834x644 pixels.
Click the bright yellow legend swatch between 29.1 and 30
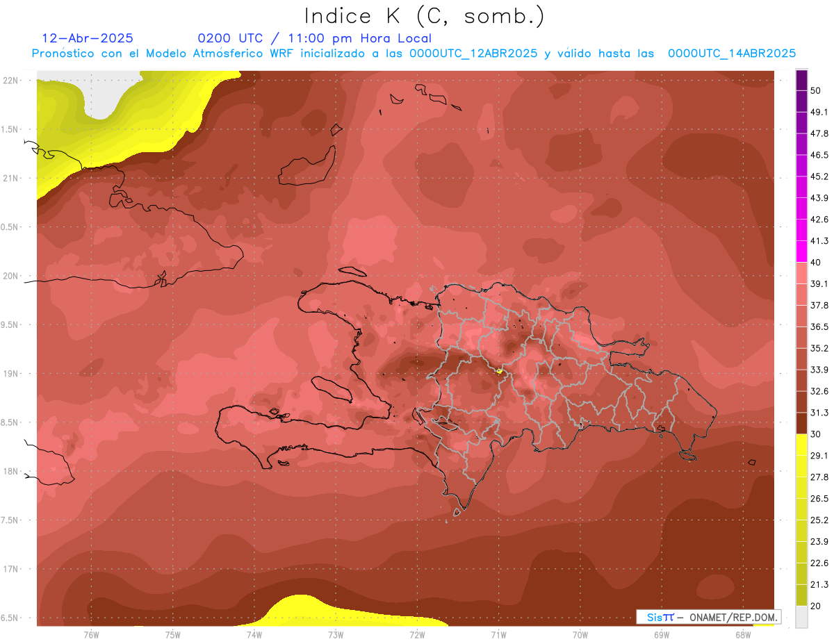(x=801, y=445)
